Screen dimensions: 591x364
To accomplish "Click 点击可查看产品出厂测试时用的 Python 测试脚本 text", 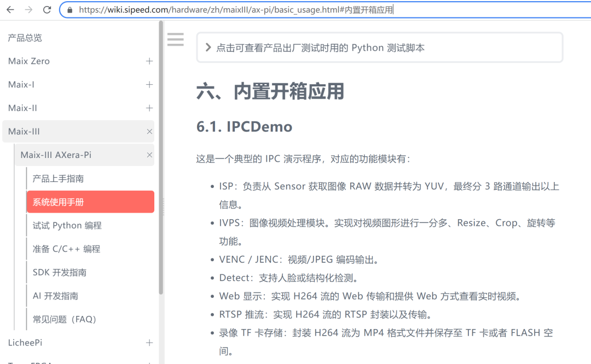I will (320, 48).
